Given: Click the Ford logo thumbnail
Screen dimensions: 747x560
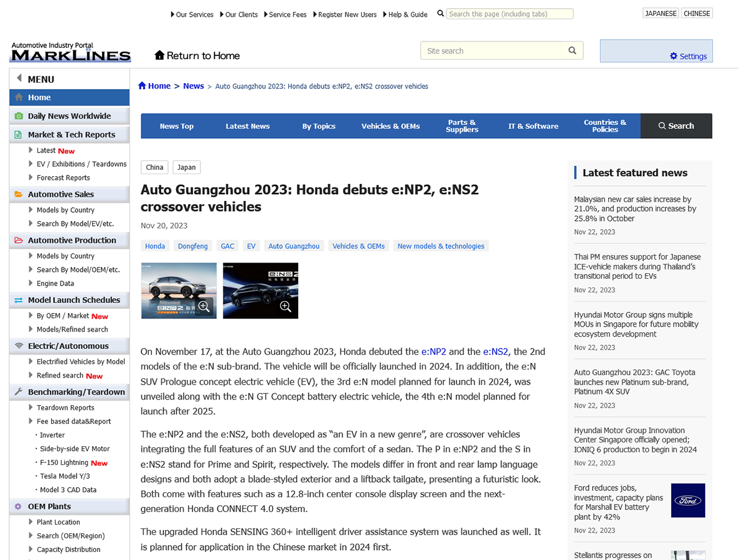Looking at the screenshot, I should pos(688,500).
